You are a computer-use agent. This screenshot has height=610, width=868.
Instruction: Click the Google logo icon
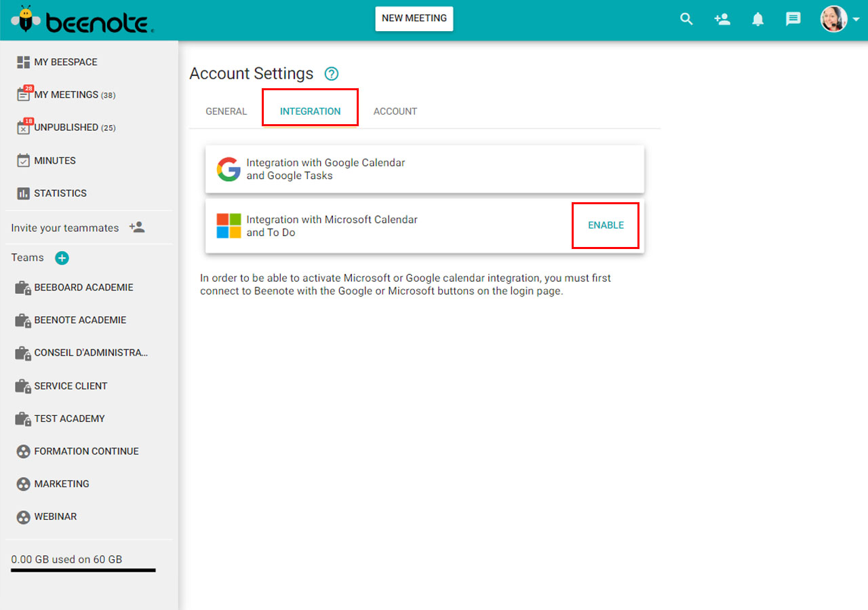229,169
